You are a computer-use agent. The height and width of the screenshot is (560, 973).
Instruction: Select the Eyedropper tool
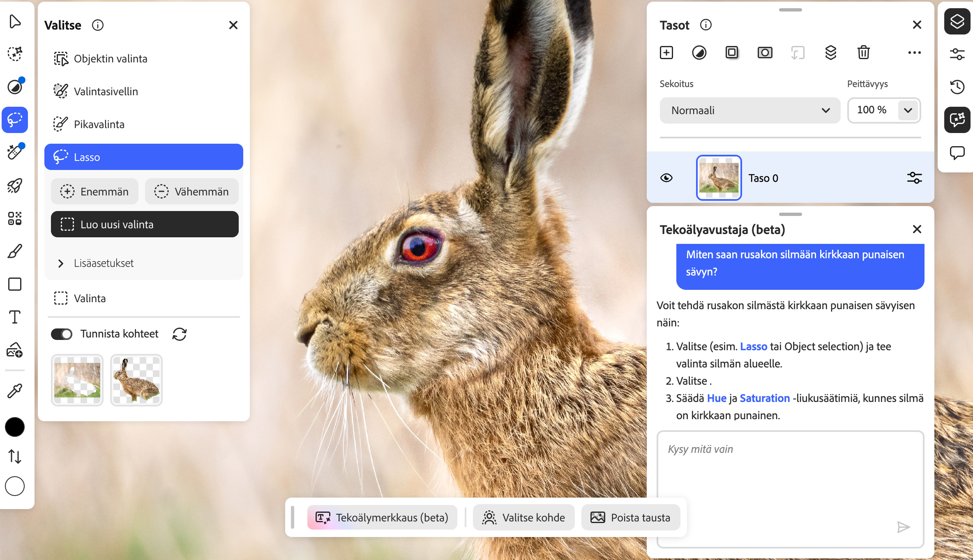[x=15, y=391]
